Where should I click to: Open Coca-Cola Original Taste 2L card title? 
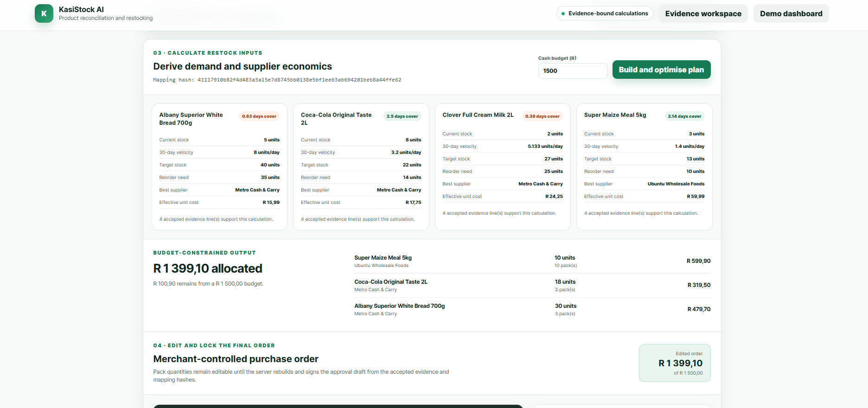336,119
